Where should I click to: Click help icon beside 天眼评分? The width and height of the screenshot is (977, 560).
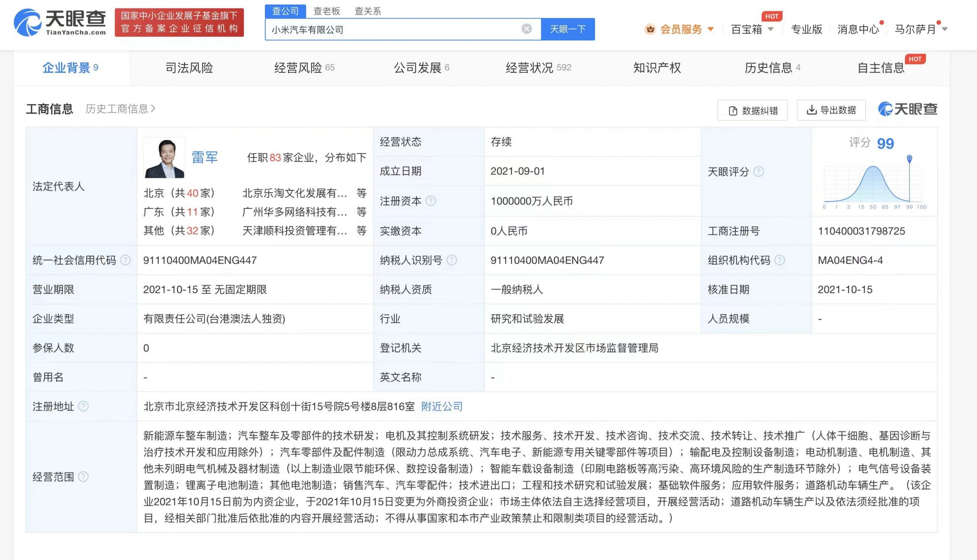tap(758, 172)
